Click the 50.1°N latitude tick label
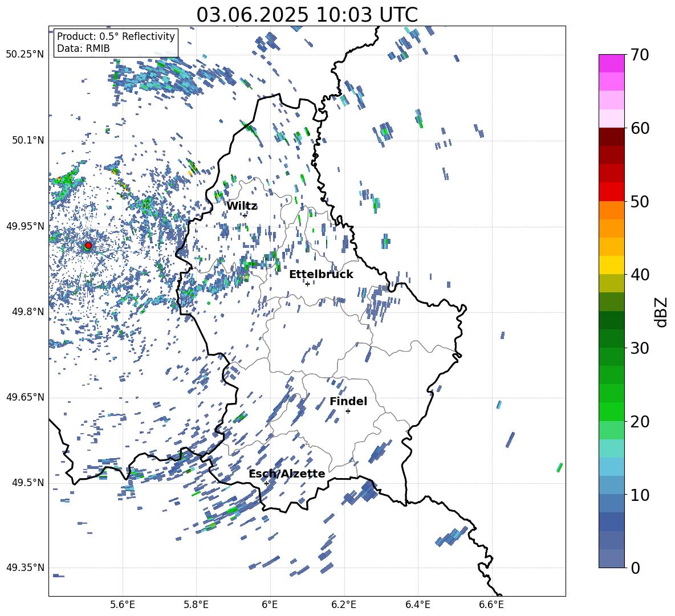 pyautogui.click(x=28, y=141)
